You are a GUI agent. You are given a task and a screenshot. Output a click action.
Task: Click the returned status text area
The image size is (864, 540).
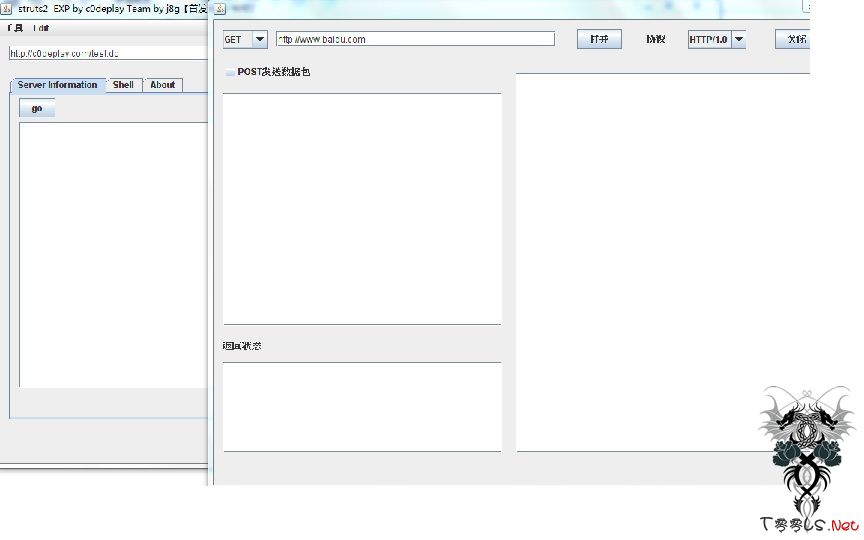362,407
